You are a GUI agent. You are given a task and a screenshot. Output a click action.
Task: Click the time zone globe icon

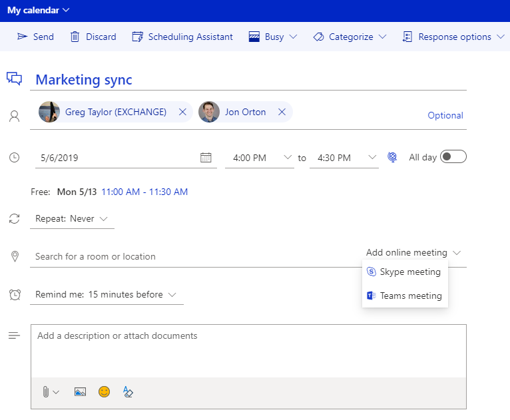pos(393,158)
